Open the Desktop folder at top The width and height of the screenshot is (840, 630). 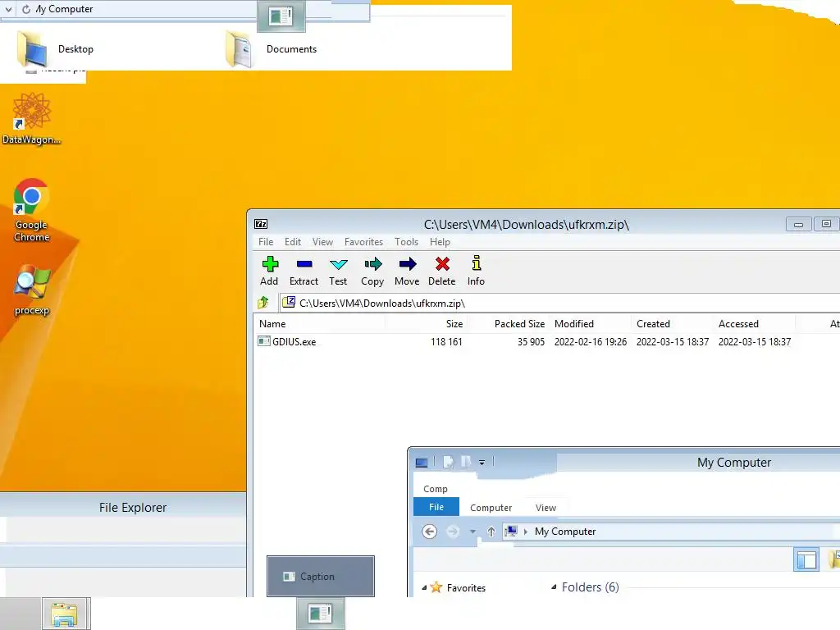pos(56,48)
